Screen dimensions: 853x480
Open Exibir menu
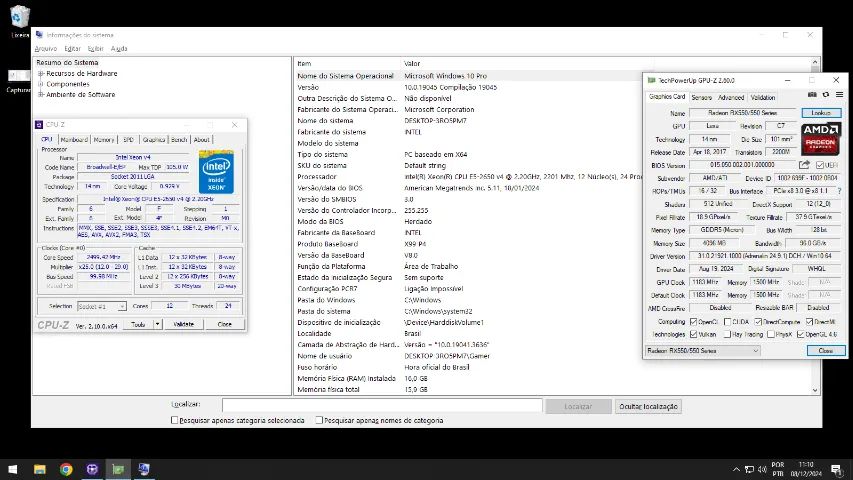96,48
